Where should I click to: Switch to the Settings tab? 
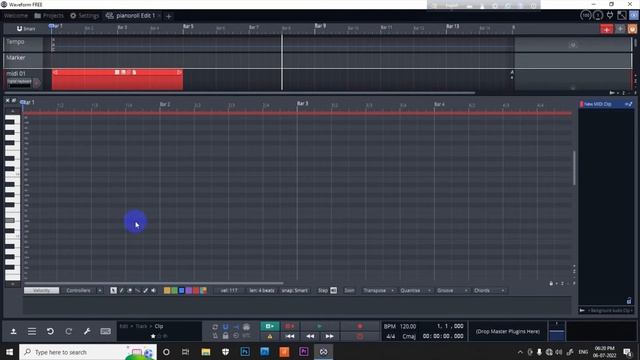click(x=84, y=16)
